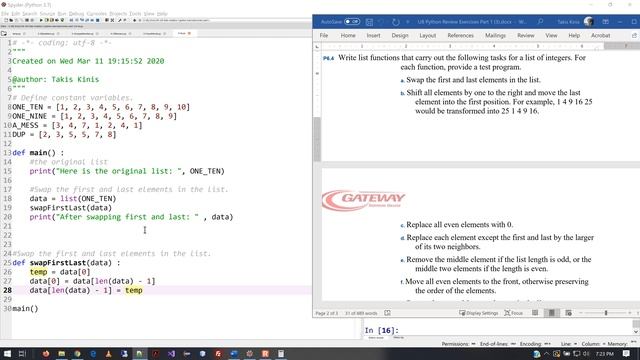The height and width of the screenshot is (360, 640).
Task: Click Display Settings in Word status bar
Action: point(478,313)
